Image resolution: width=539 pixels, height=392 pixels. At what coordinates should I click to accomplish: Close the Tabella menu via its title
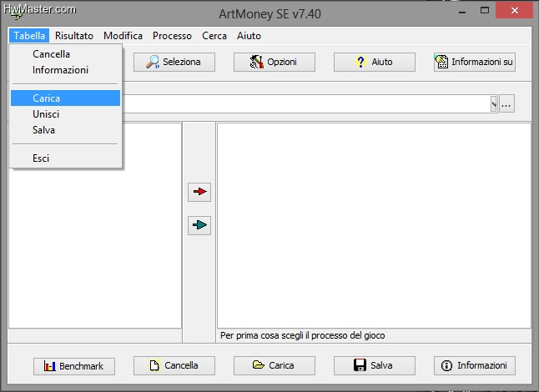click(x=29, y=36)
